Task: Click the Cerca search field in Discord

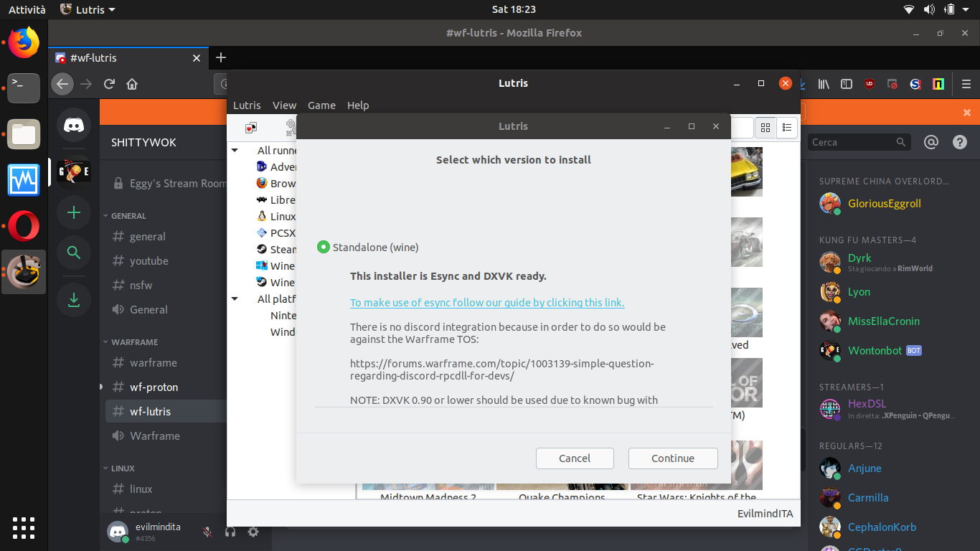Action: (x=859, y=142)
